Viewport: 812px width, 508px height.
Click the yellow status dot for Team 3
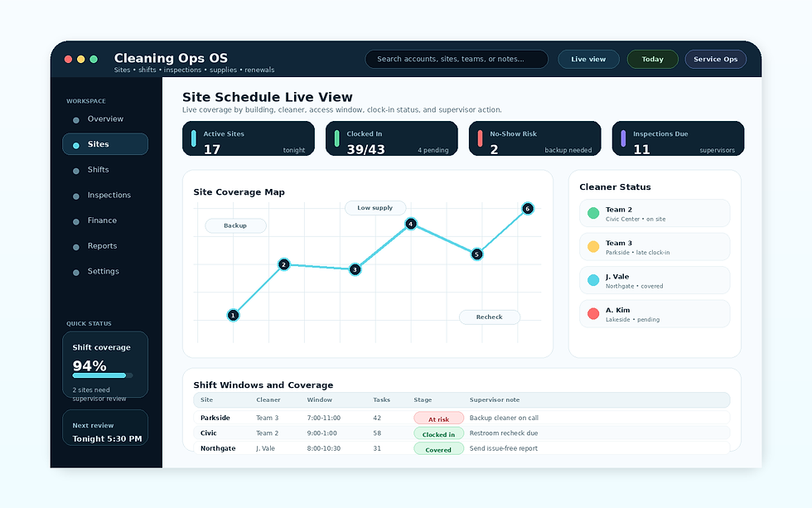point(593,246)
